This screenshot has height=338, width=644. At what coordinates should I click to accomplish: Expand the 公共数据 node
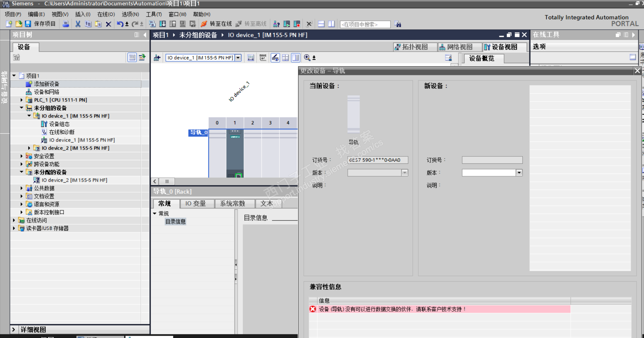pos(22,188)
